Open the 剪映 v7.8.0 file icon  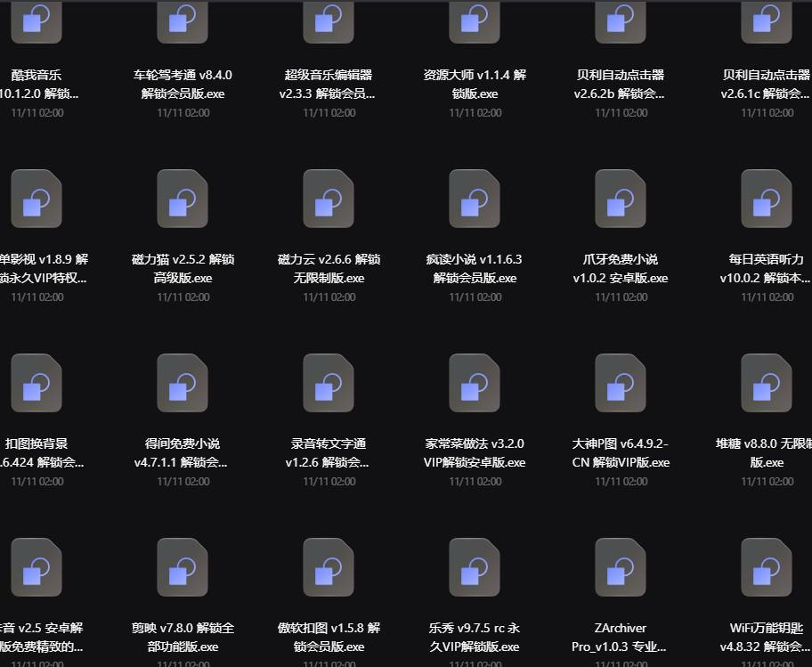click(183, 567)
